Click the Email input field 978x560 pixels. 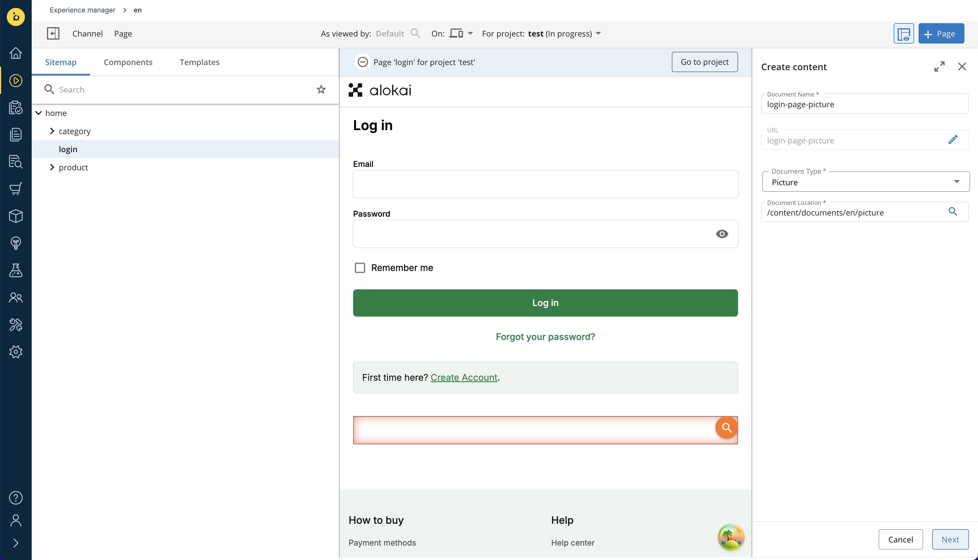545,184
